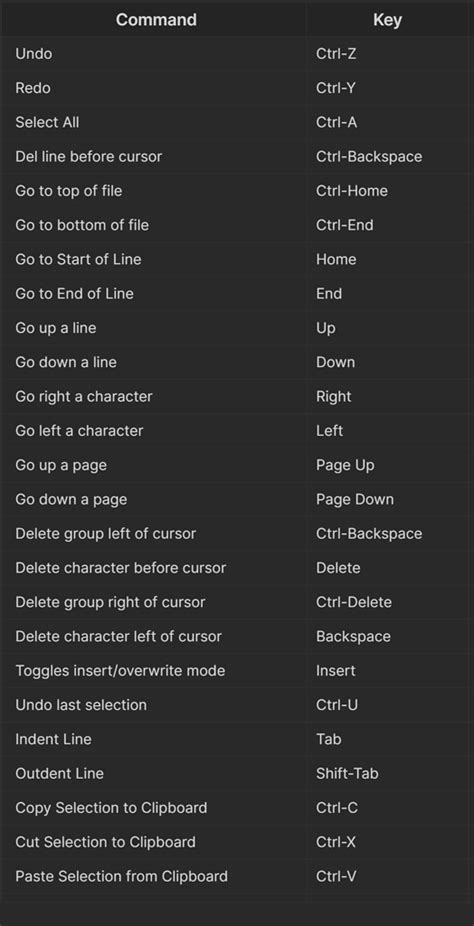Select the Indent Line row
474x926 pixels.
[237, 739]
